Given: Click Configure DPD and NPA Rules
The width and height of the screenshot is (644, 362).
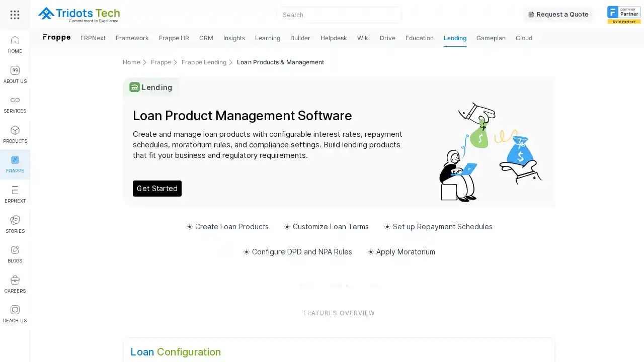Looking at the screenshot, I should (x=297, y=252).
